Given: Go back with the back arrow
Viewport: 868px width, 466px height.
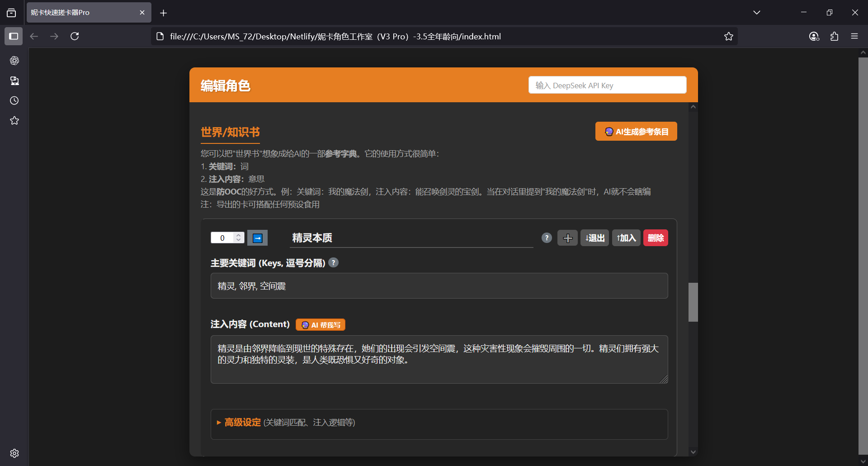Looking at the screenshot, I should [x=34, y=36].
